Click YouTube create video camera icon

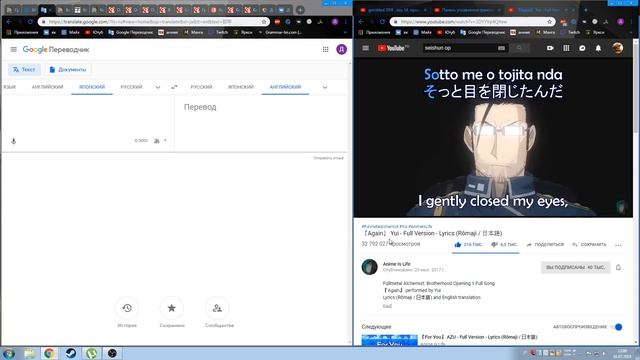550,48
